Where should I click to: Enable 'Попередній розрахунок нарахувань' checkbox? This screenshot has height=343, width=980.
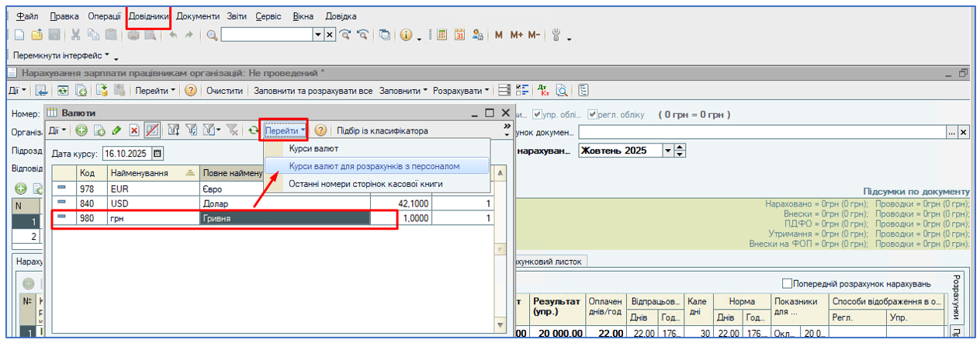788,283
